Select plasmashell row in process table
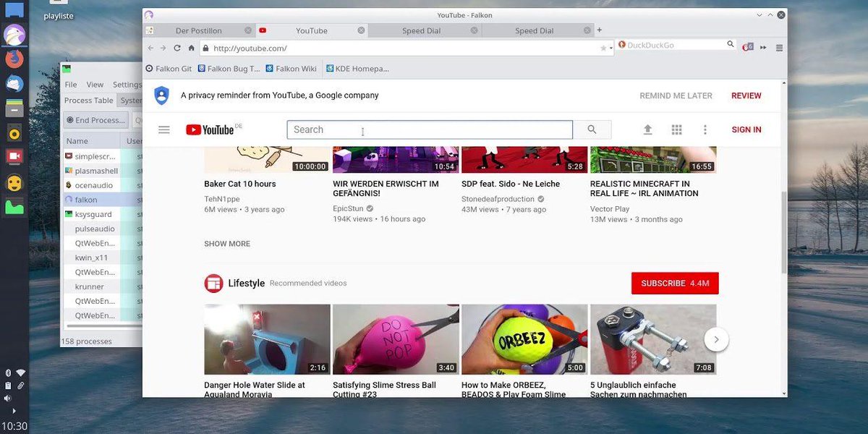 tap(103, 171)
